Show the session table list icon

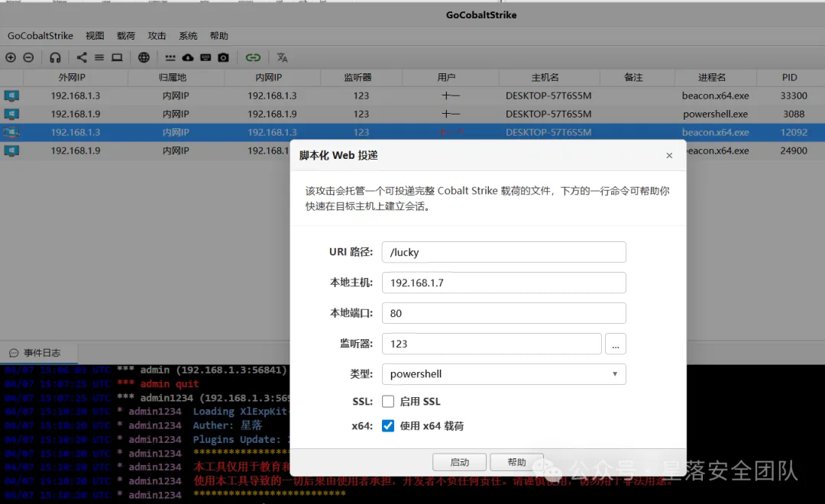pyautogui.click(x=99, y=57)
